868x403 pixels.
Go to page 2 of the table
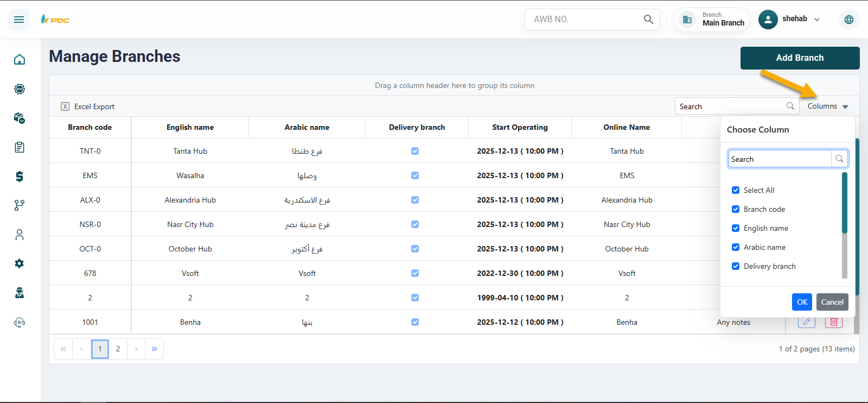[118, 349]
